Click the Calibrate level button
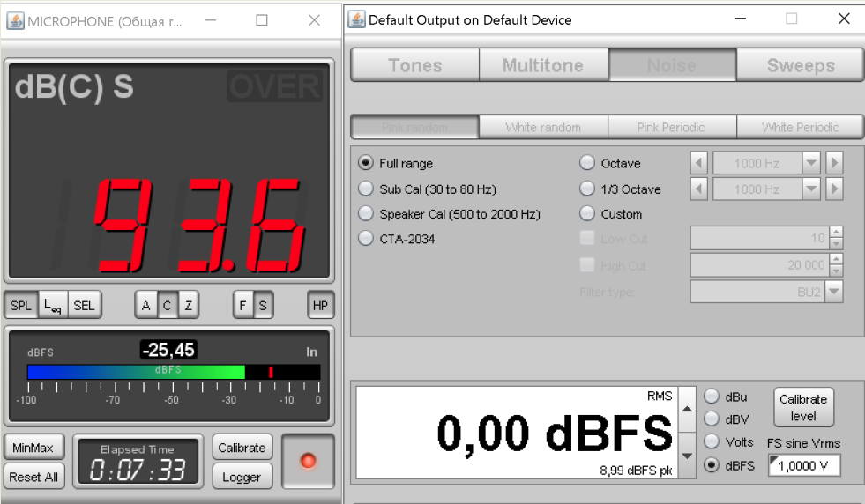The image size is (865, 504). 802,407
